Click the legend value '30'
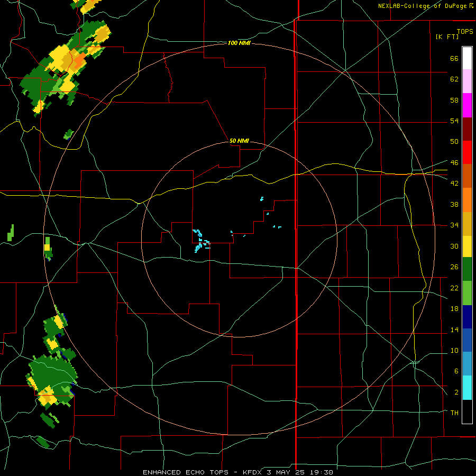The image size is (476, 476). pos(454,246)
